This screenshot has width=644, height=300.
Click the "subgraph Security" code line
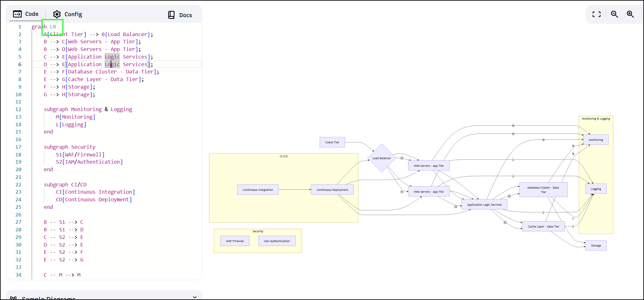click(70, 147)
